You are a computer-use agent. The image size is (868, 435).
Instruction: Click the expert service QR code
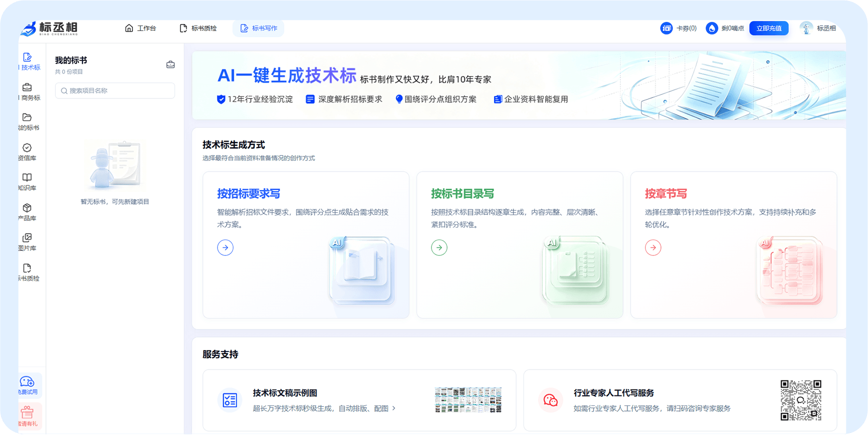tap(801, 400)
